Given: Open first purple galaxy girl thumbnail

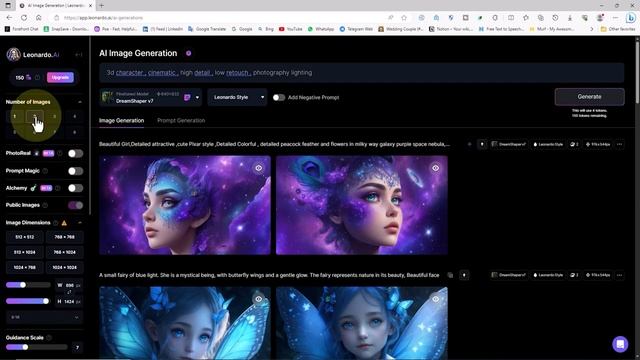Looking at the screenshot, I should tap(185, 205).
